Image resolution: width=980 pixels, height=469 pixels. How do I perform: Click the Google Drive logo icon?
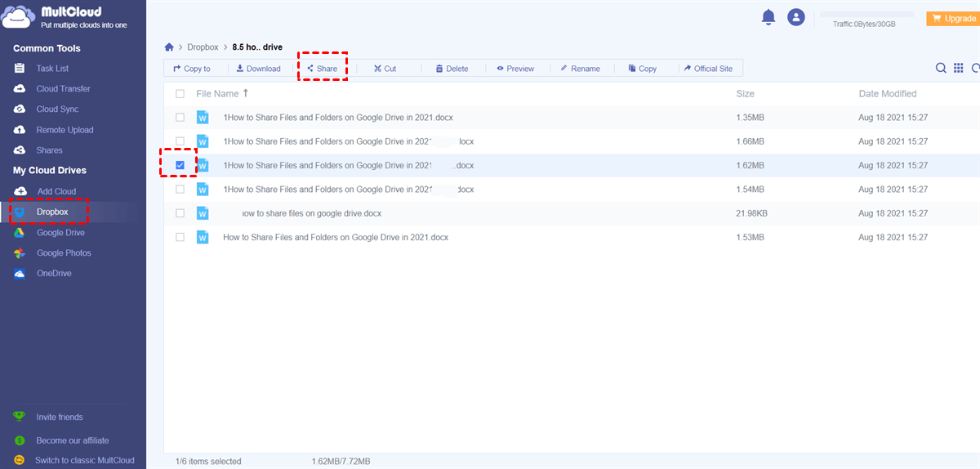pos(20,233)
